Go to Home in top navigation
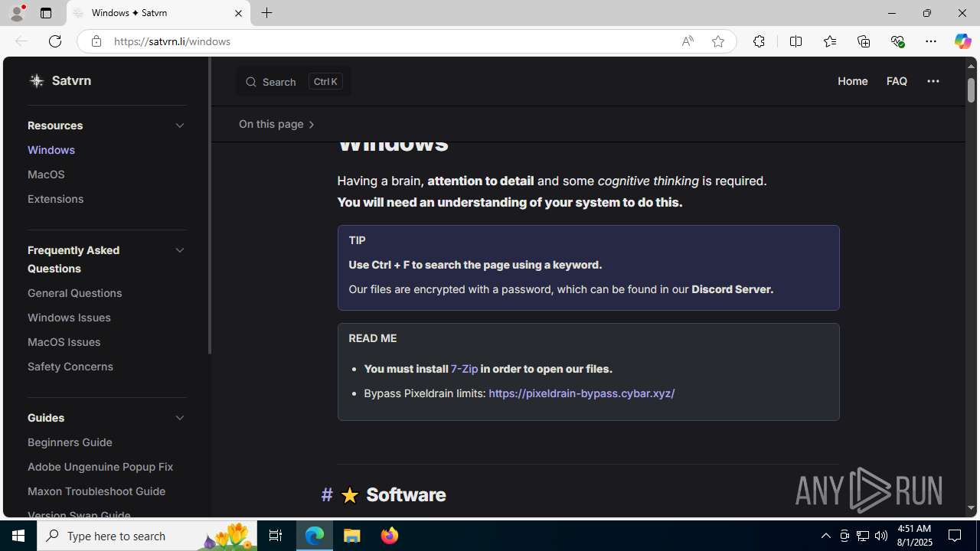This screenshot has height=551, width=980. coord(852,81)
